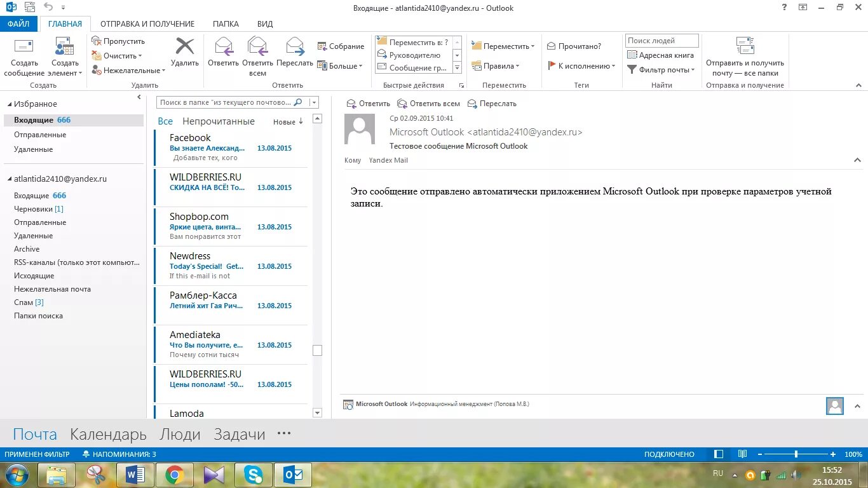Click Создать сообщение ribbon button
This screenshot has width=868, height=488.
pyautogui.click(x=24, y=57)
